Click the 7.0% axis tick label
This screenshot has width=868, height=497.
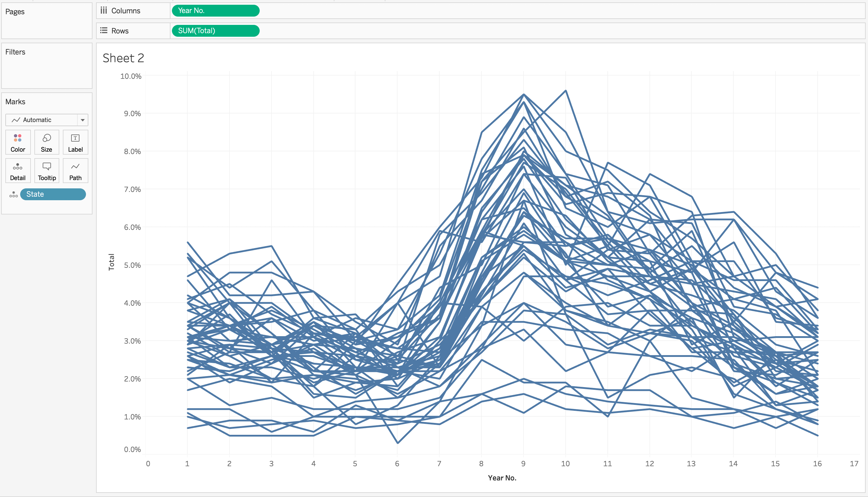coord(132,190)
